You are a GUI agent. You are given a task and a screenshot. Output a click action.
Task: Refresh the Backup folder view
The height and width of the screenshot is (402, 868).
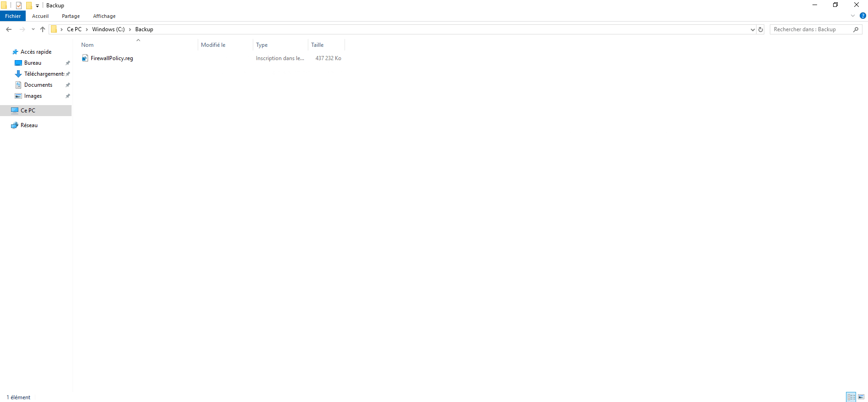tap(761, 29)
